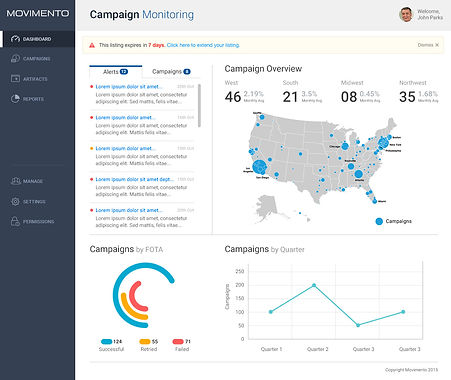This screenshot has height=380, width=451.
Task: Click the orange Retried legend swatch
Action: click(145, 342)
